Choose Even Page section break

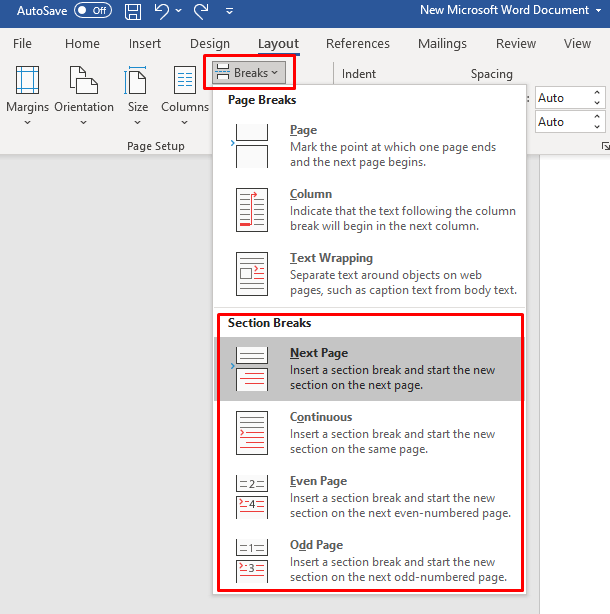tap(368, 497)
